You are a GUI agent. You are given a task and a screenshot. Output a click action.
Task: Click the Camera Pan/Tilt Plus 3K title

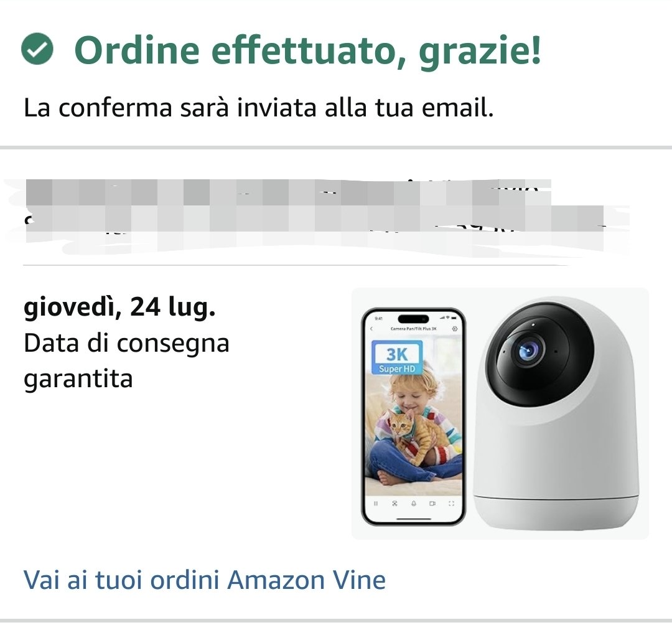coord(413,329)
